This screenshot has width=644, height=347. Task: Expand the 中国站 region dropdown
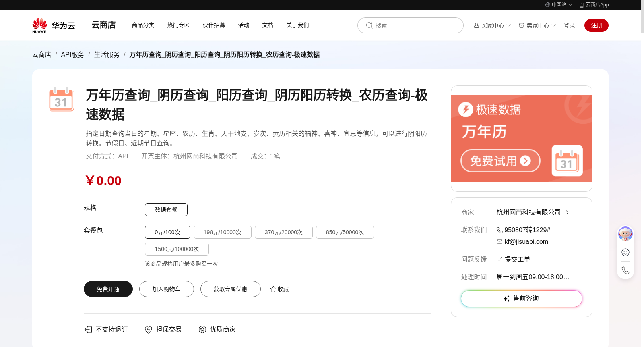(x=570, y=5)
